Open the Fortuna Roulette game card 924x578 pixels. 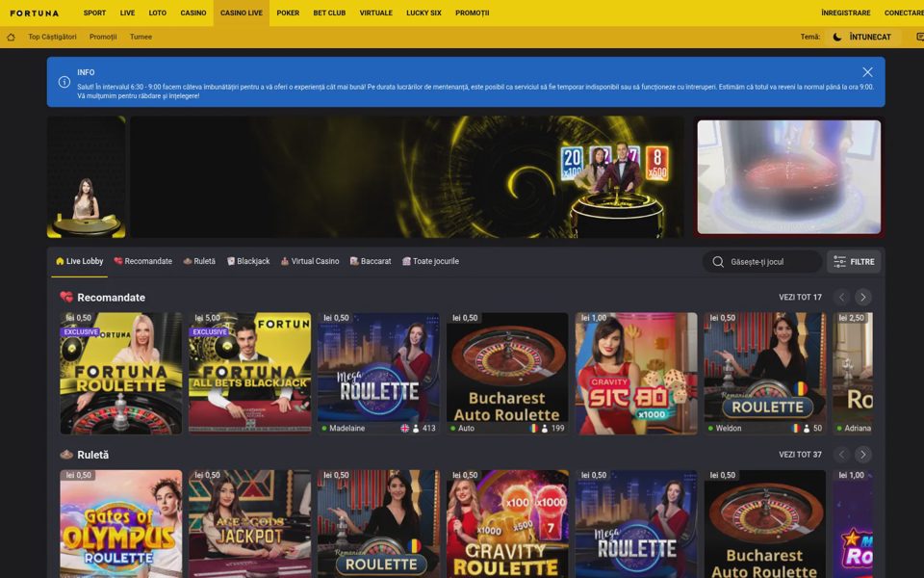coord(121,374)
